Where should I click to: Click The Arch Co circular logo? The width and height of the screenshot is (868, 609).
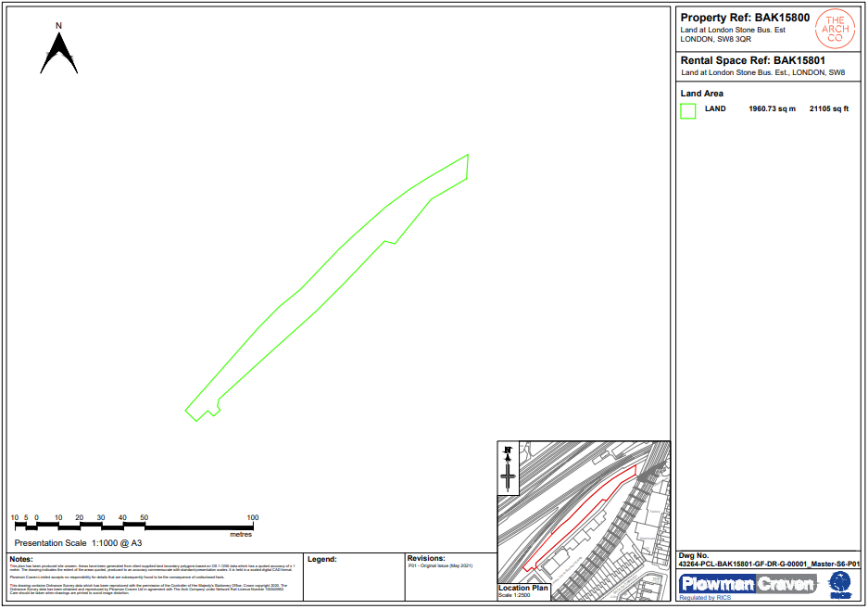click(x=834, y=30)
